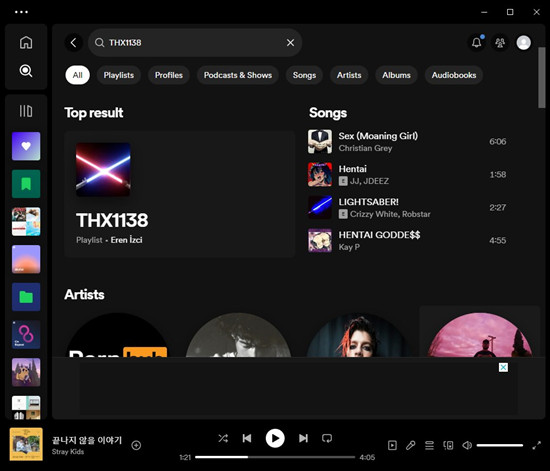This screenshot has width=550, height=471.
Task: Select the Songs filter chip
Action: tap(304, 75)
